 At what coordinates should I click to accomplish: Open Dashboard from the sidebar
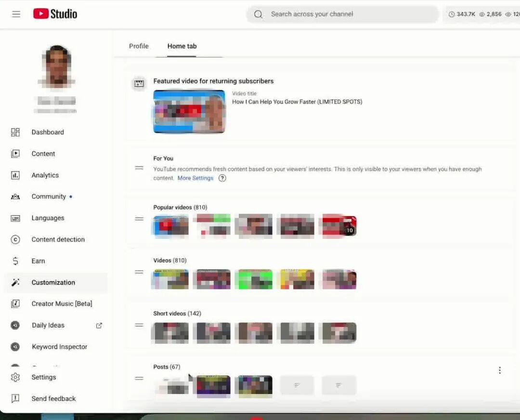pyautogui.click(x=47, y=132)
